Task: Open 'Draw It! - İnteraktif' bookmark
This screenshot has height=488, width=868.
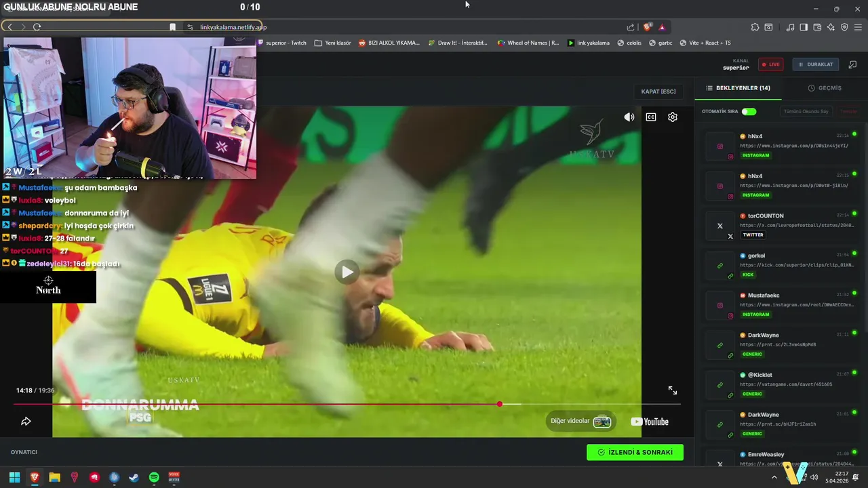Action: coord(458,43)
